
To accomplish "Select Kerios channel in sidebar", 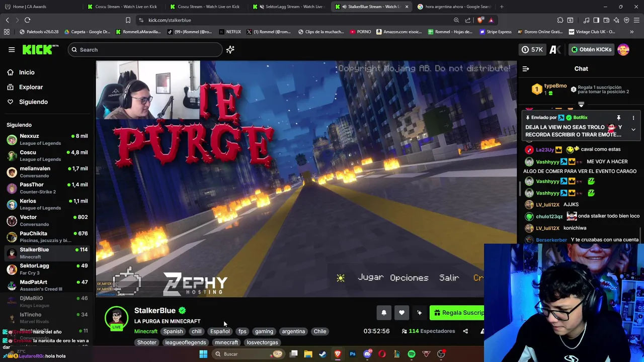I will pos(48,204).
